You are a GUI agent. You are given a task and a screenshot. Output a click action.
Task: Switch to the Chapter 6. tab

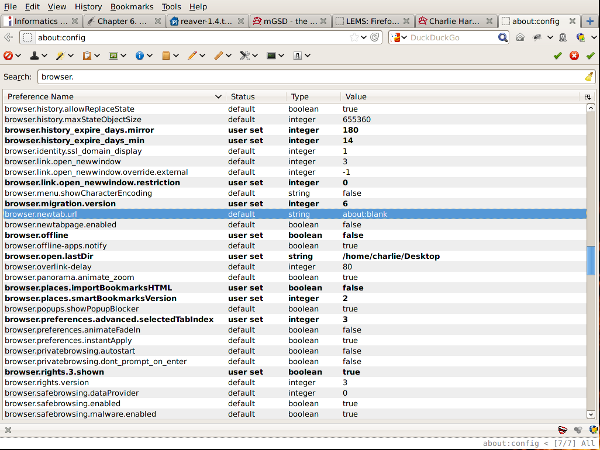tap(124, 21)
